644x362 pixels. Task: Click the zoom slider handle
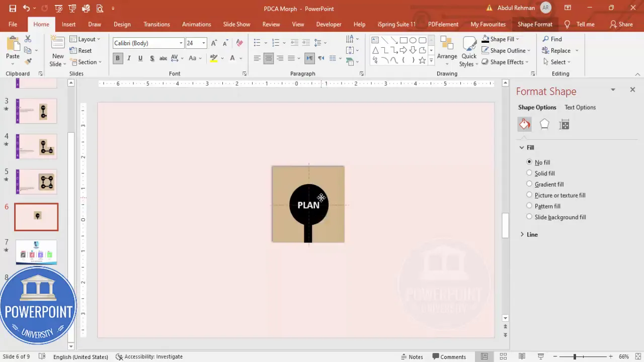pos(575,356)
